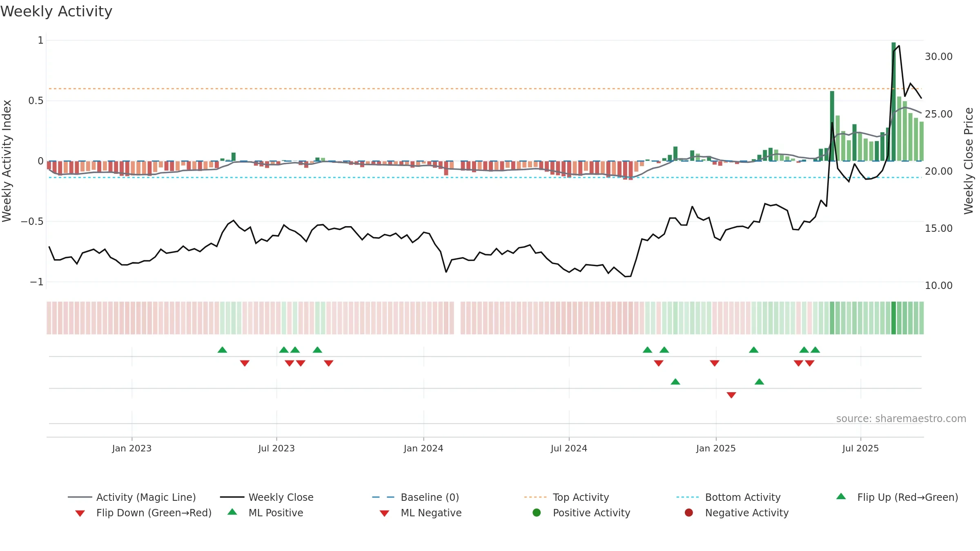Toggle Top Activity legend entry
Image resolution: width=980 pixels, height=551 pixels.
[x=567, y=497]
